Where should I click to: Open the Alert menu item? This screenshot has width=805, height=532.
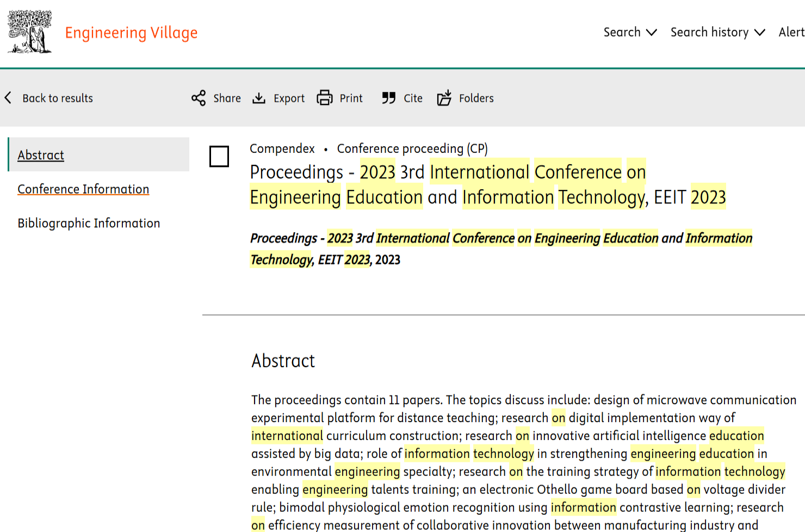tap(791, 32)
